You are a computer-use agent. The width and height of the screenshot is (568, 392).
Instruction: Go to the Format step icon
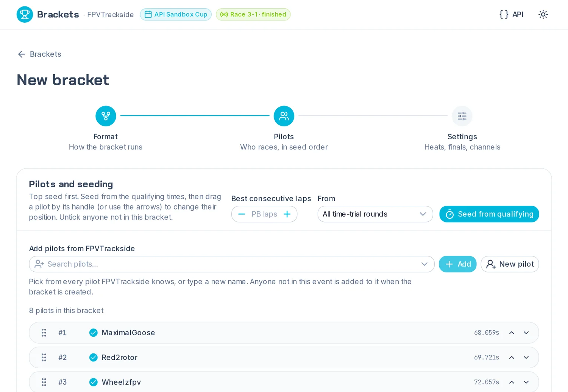106,116
